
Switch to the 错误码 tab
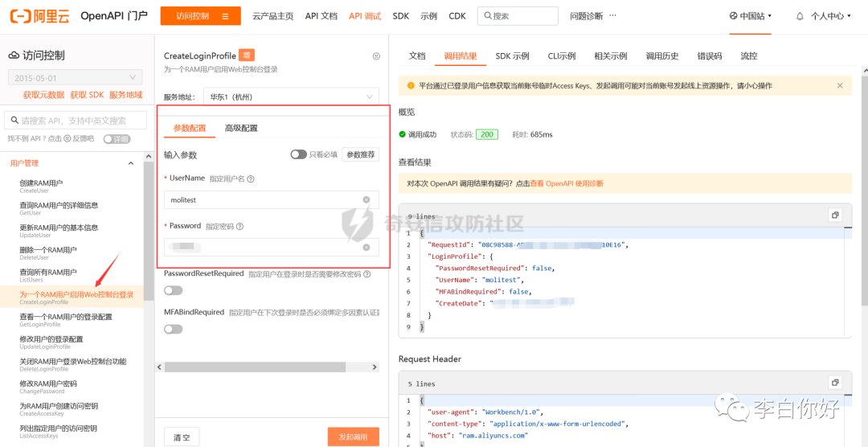coord(710,56)
